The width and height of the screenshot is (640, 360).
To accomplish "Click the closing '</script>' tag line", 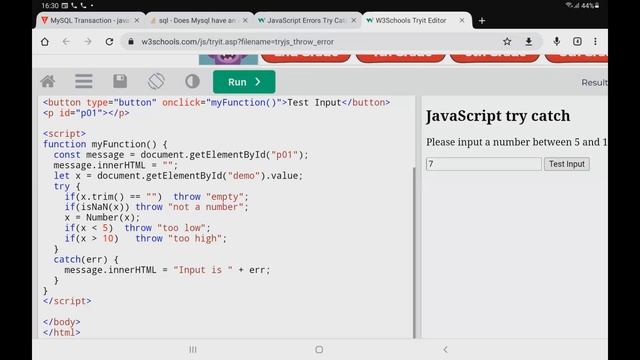I will click(67, 301).
